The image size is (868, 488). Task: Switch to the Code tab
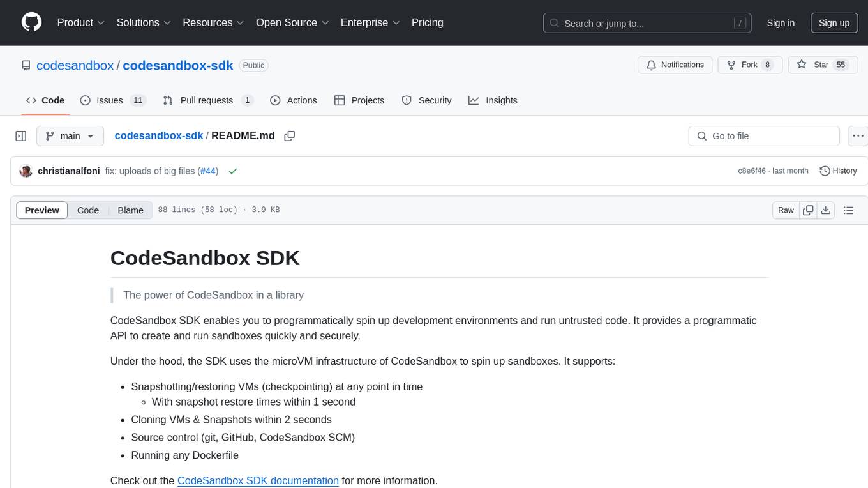pyautogui.click(x=45, y=100)
